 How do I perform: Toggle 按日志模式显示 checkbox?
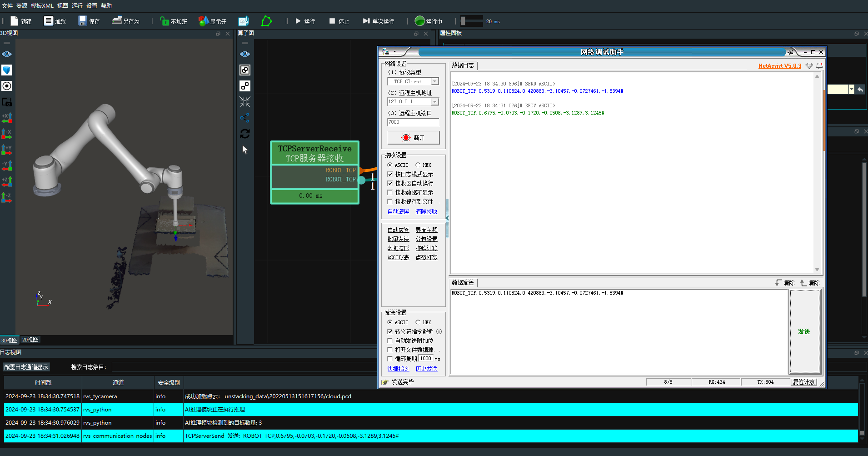coord(390,174)
